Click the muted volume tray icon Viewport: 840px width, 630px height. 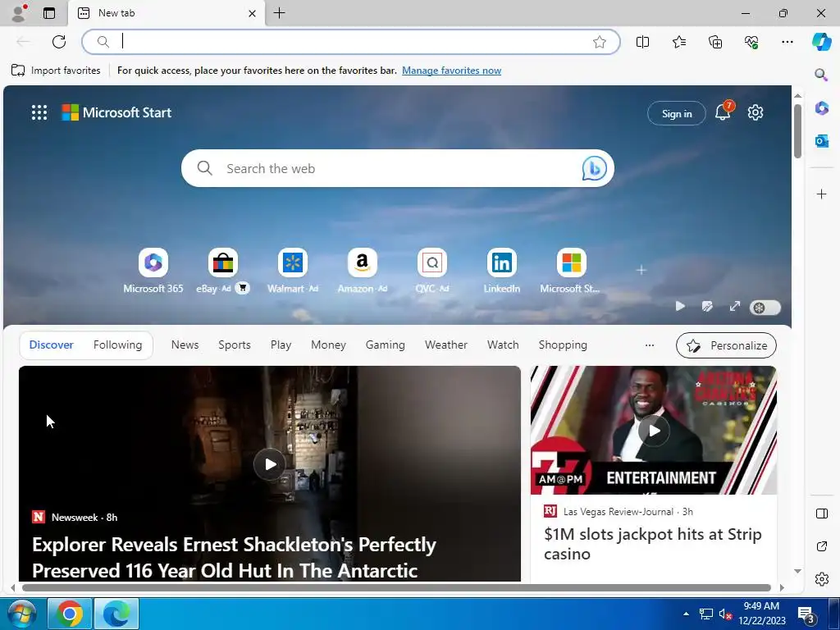pyautogui.click(x=725, y=614)
